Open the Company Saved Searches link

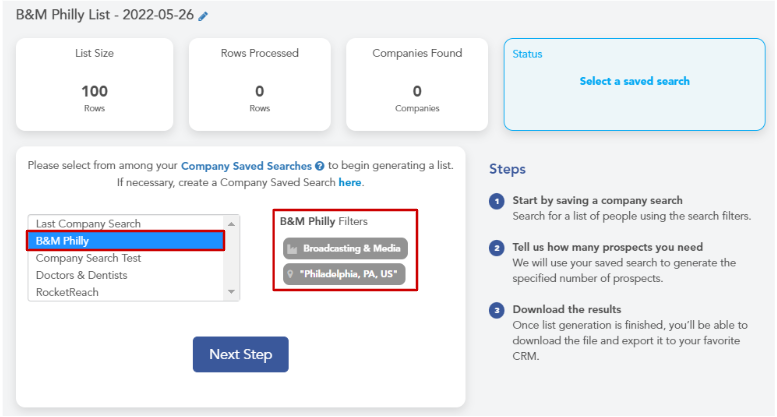pyautogui.click(x=246, y=166)
